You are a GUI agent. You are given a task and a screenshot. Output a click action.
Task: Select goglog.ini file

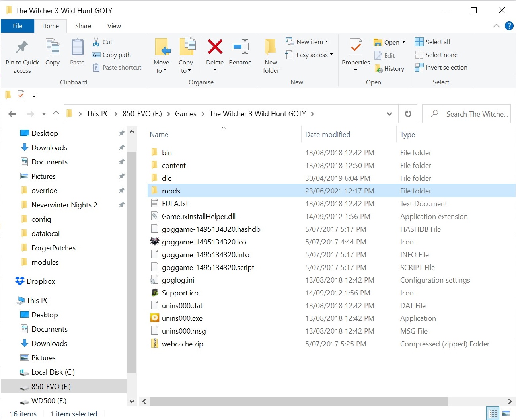(x=178, y=280)
